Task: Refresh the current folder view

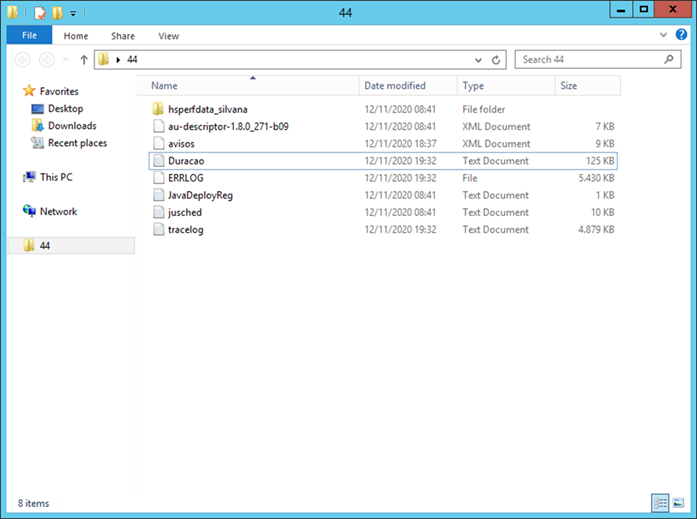Action: coord(498,60)
